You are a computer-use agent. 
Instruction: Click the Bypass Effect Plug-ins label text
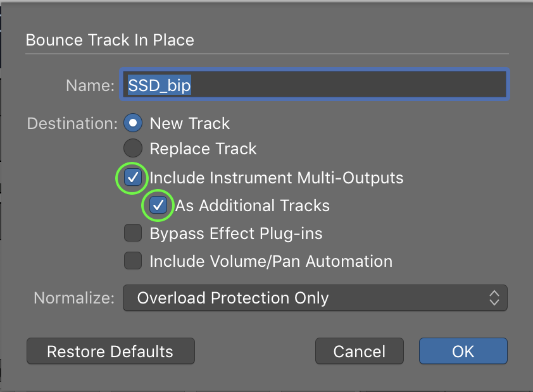236,234
